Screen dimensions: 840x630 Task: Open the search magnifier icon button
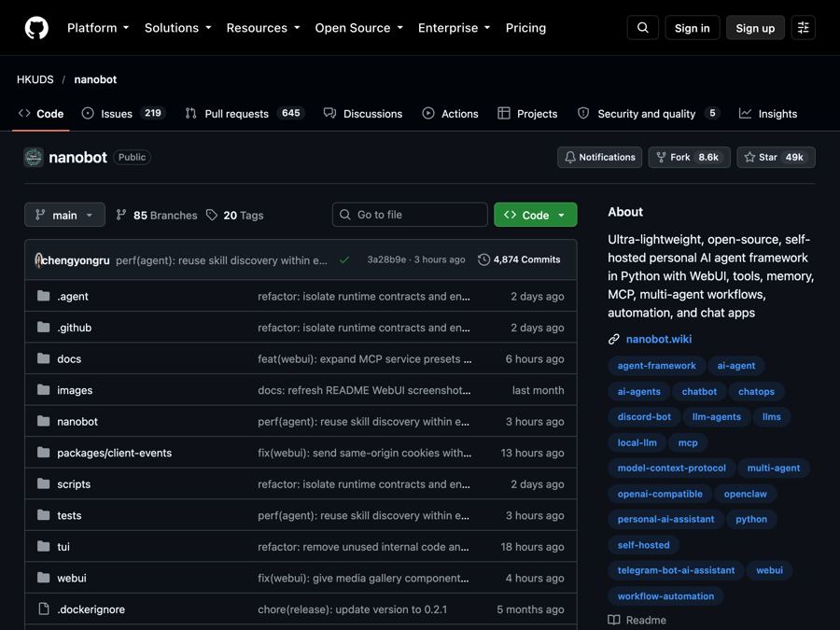(x=643, y=28)
